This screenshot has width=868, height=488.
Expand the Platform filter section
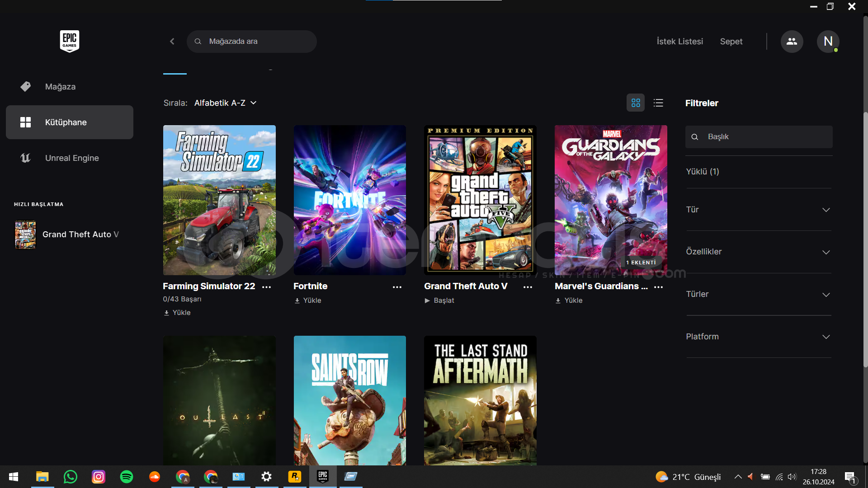click(759, 337)
